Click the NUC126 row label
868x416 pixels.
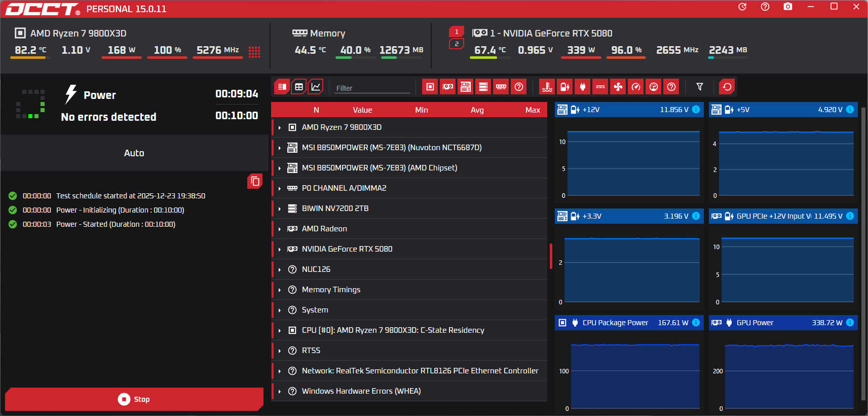click(316, 269)
